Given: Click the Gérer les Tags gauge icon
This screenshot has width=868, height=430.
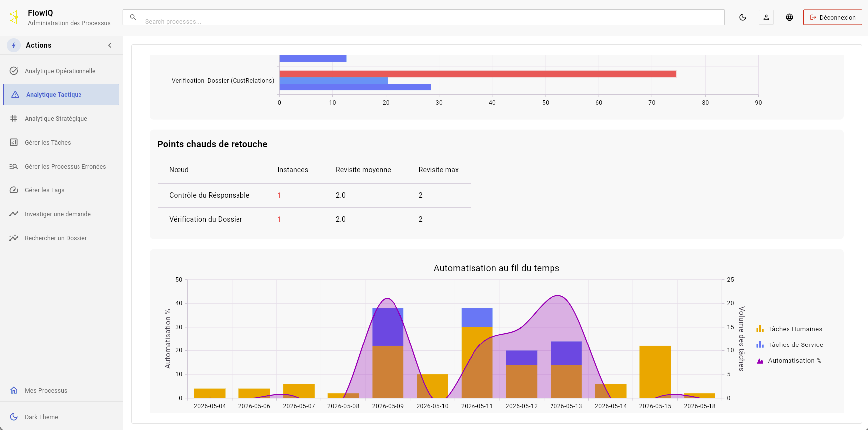Looking at the screenshot, I should point(14,190).
